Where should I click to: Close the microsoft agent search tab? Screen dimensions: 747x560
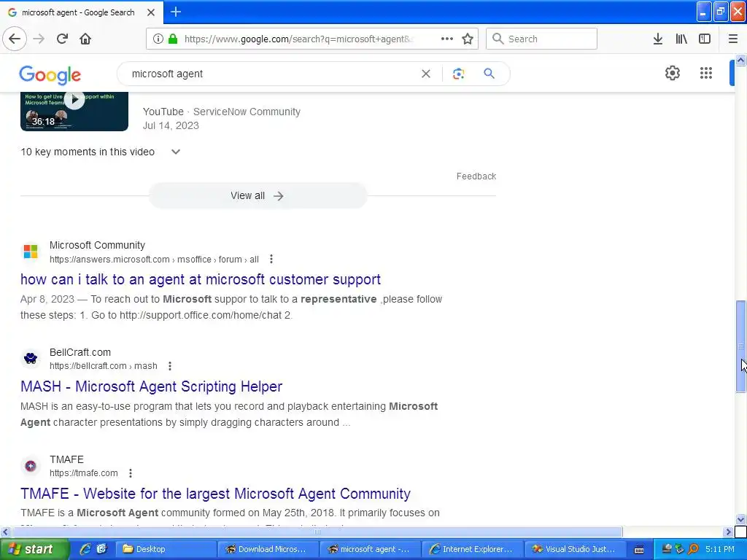151,12
